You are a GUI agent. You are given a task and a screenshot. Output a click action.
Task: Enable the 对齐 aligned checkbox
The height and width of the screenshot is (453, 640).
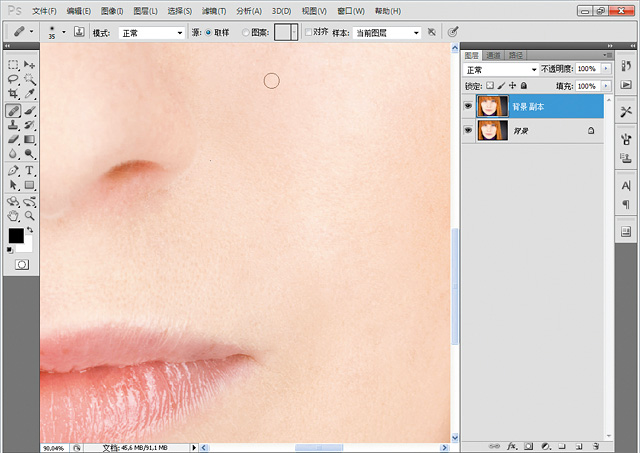(x=309, y=32)
